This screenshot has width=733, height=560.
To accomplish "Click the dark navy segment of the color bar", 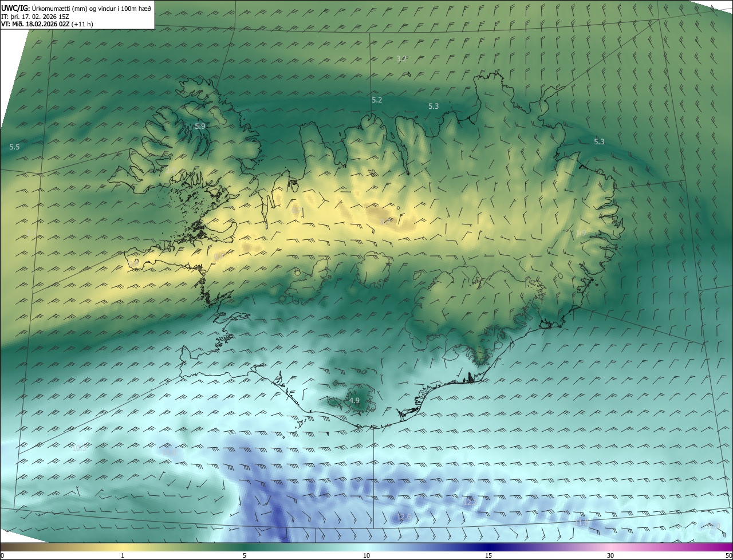I will click(488, 547).
